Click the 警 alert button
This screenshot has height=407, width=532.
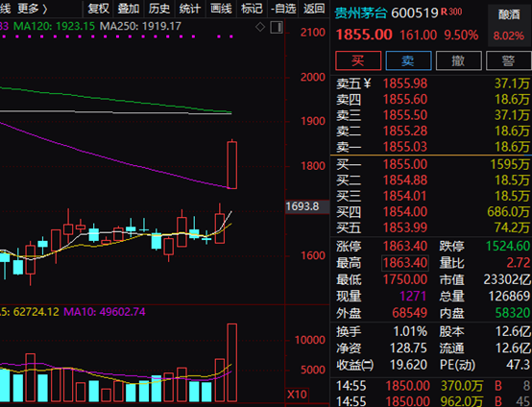coord(509,60)
